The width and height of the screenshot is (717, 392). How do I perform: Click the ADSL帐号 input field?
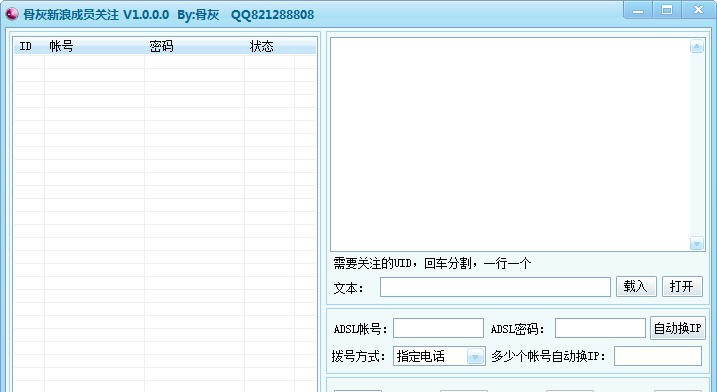pyautogui.click(x=438, y=328)
